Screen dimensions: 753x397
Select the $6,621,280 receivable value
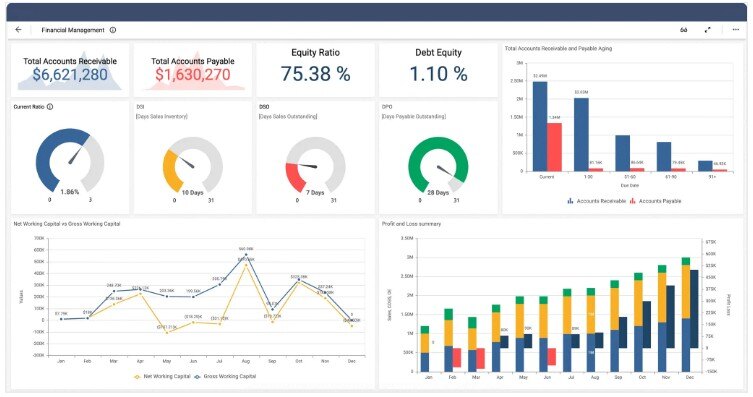click(70, 74)
